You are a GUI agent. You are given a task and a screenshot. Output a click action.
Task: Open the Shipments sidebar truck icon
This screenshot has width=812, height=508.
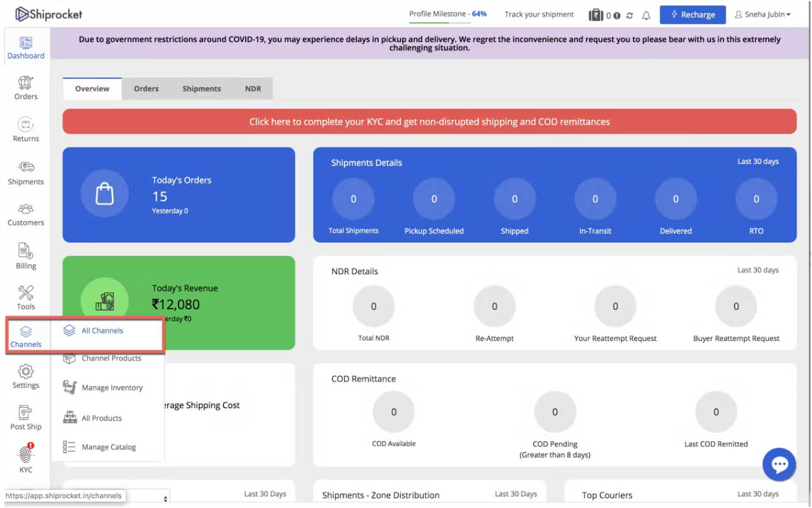(x=26, y=167)
